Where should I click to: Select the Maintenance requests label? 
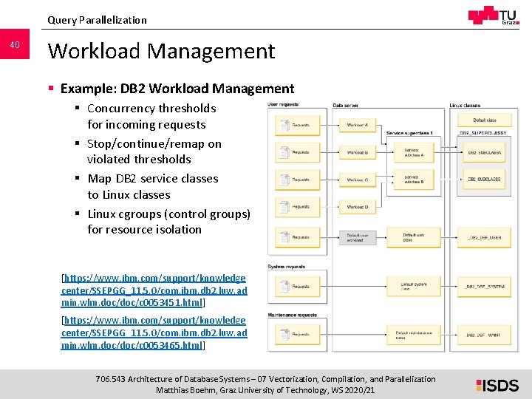point(293,315)
